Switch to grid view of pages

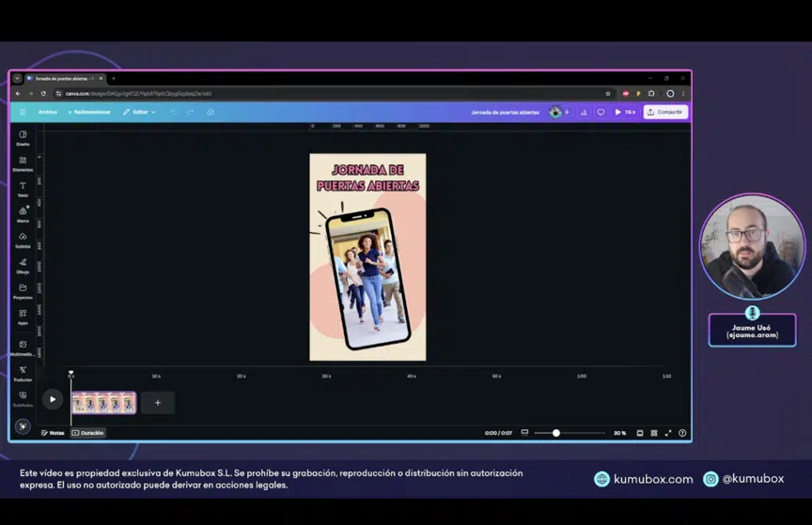[x=654, y=433]
